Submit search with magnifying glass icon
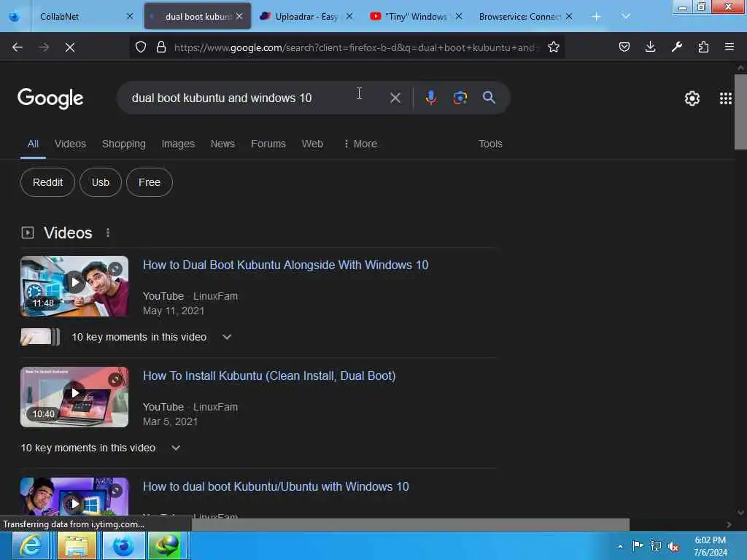 coord(489,98)
